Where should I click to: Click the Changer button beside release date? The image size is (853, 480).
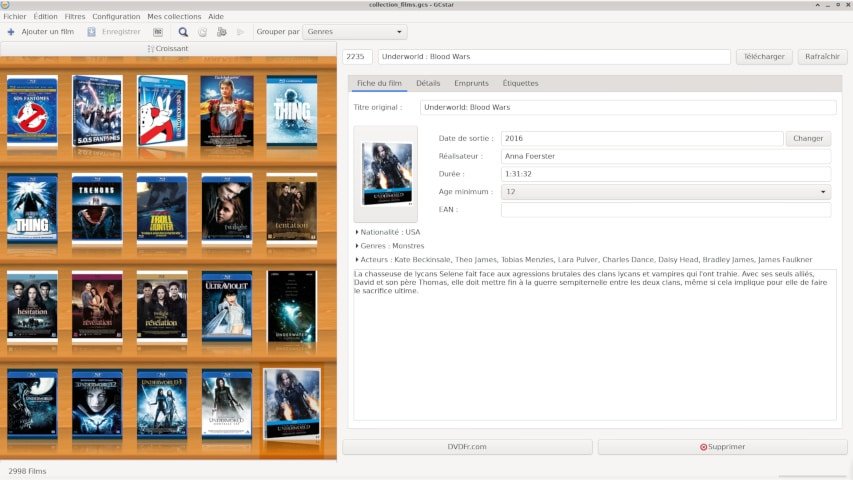point(808,138)
